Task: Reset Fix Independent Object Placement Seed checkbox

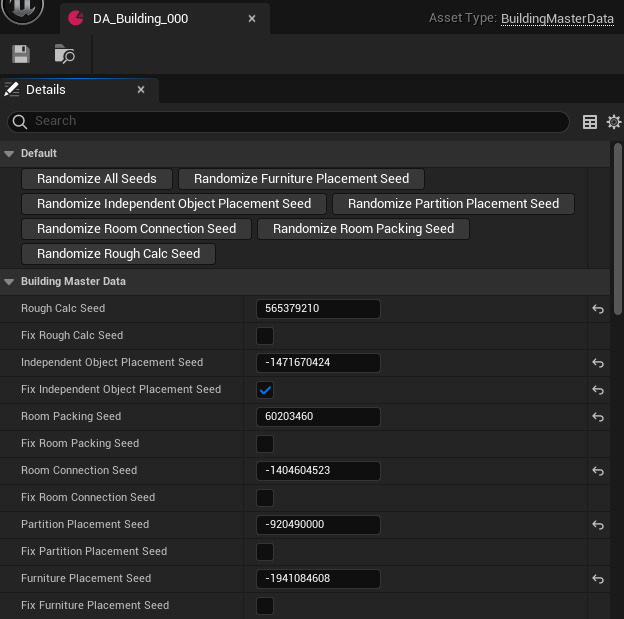Action: pyautogui.click(x=598, y=390)
